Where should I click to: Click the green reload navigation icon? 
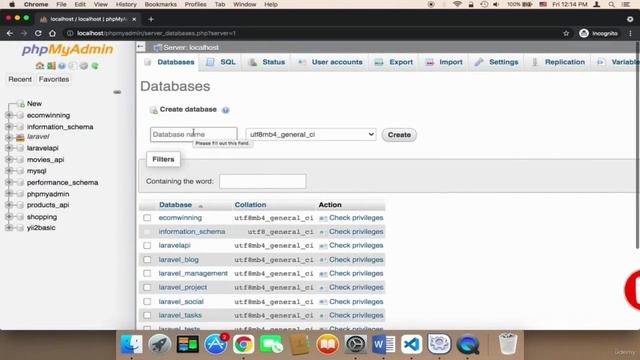(x=95, y=66)
